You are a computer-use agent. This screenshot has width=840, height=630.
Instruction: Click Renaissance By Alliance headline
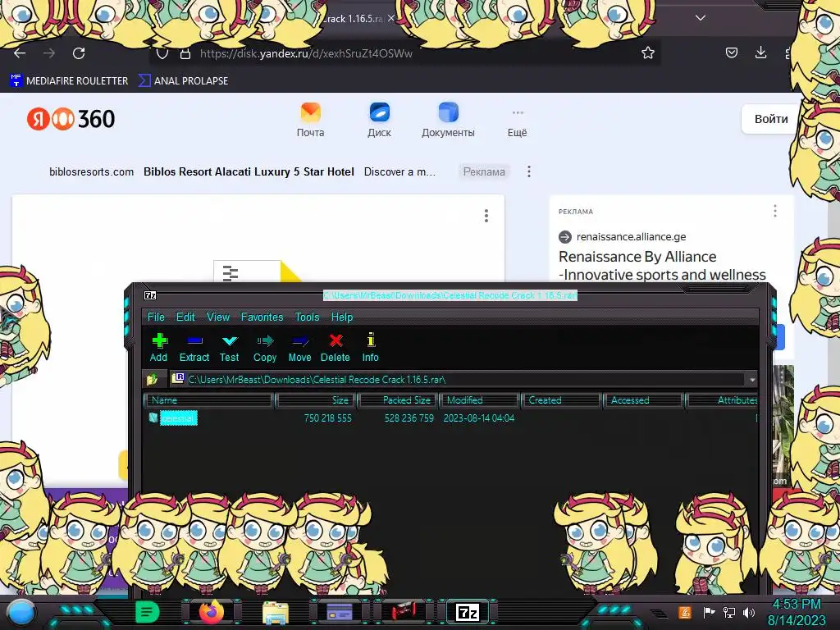tap(662, 266)
